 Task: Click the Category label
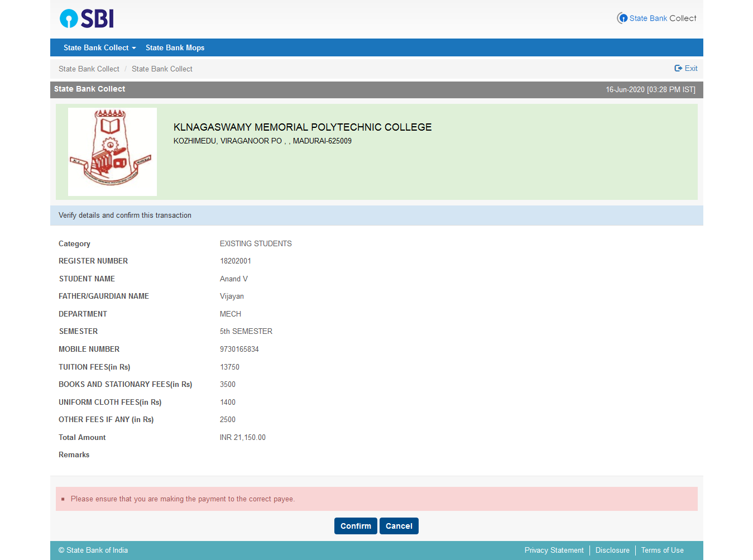[x=74, y=243]
